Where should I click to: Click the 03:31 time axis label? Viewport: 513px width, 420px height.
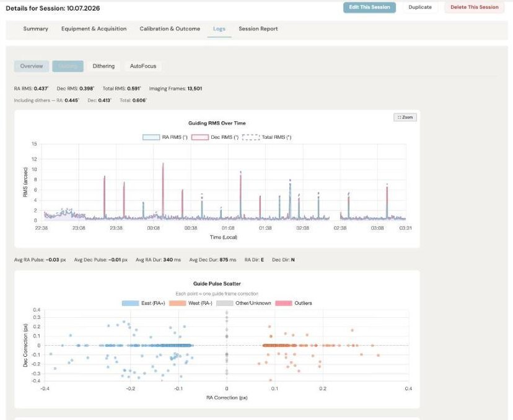click(x=405, y=228)
